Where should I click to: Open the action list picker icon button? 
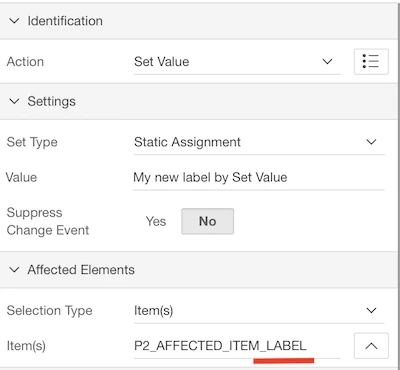tap(371, 62)
